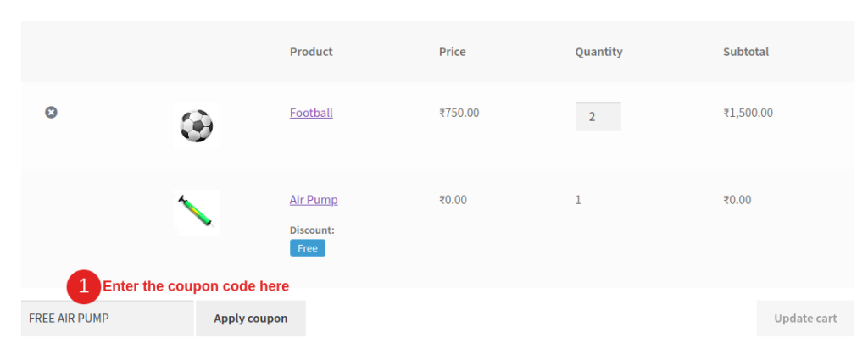Open the Football product link
Viewport: 868px width, 349px height.
pos(311,113)
